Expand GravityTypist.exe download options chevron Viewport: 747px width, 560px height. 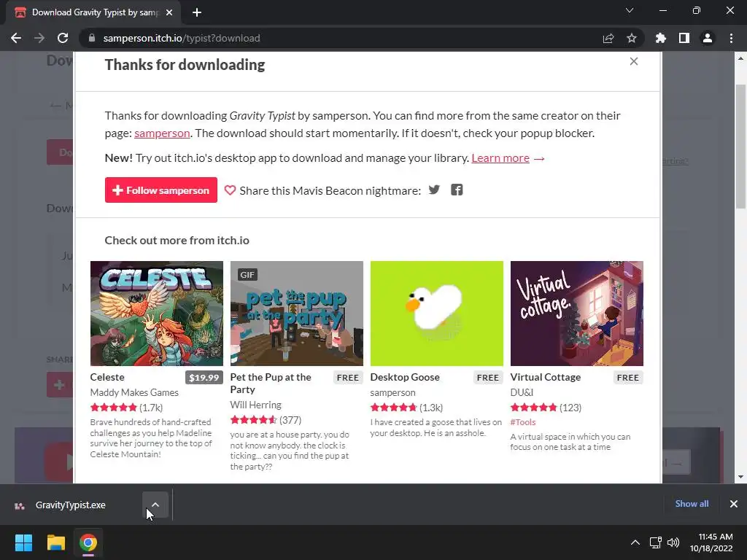coord(155,505)
